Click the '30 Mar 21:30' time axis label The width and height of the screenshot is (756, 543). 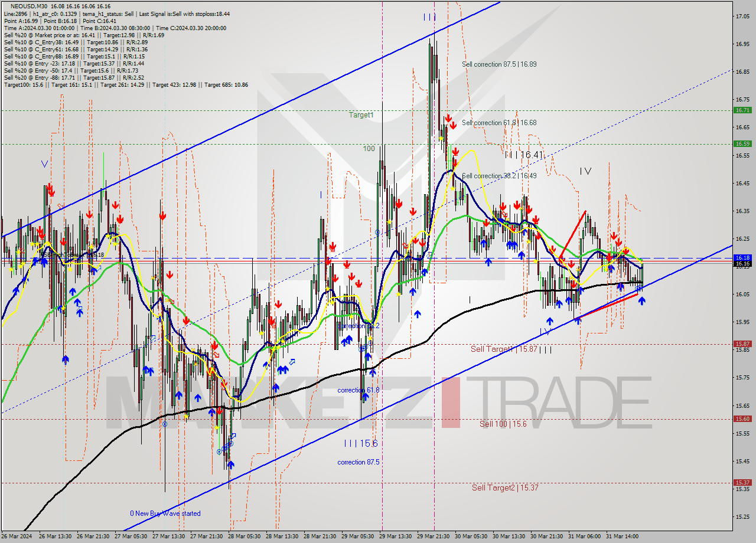[547, 536]
